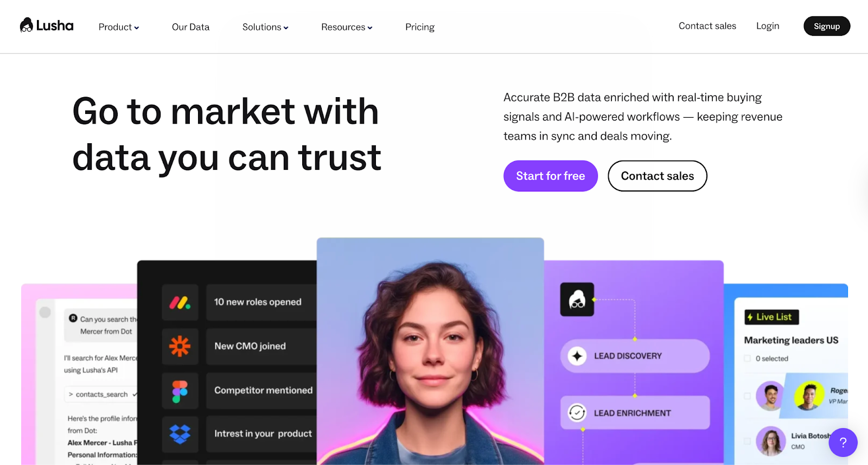The image size is (868, 465).
Task: Tick the '0 selected' checkbox
Action: point(748,359)
